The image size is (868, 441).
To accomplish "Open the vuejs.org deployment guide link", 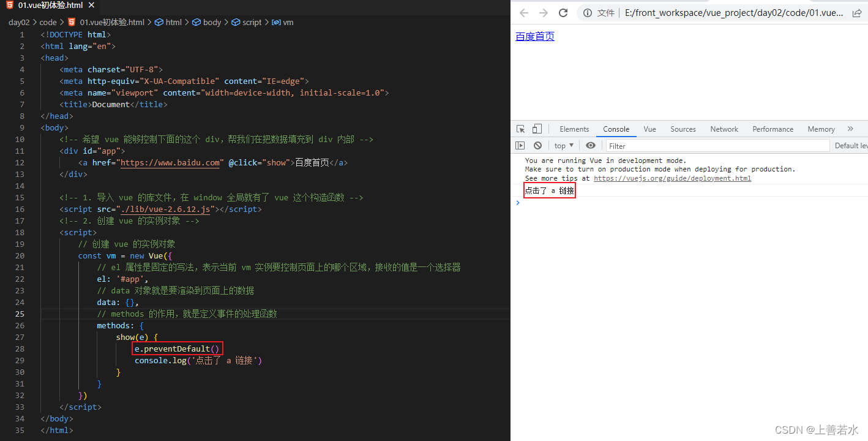I will pyautogui.click(x=672, y=178).
